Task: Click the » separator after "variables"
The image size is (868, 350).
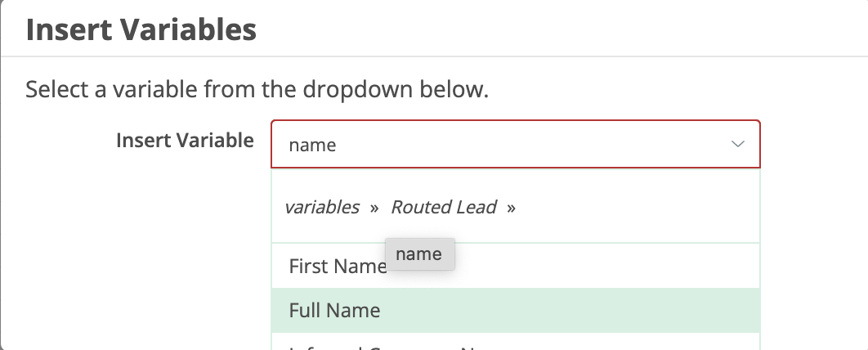Action: point(374,208)
